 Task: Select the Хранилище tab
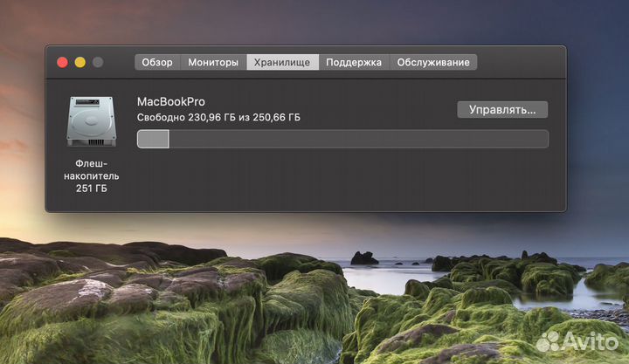pos(282,62)
